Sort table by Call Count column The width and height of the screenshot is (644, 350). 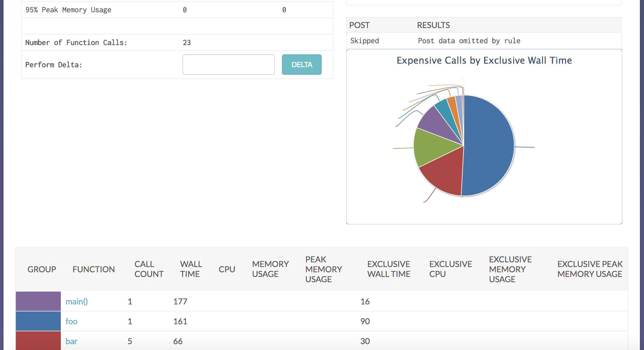point(149,269)
